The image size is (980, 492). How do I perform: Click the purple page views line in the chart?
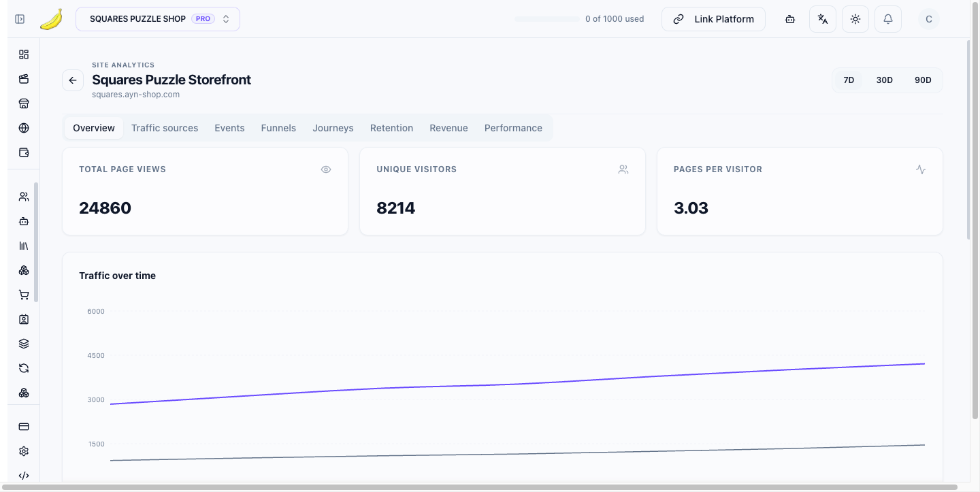coord(517,384)
